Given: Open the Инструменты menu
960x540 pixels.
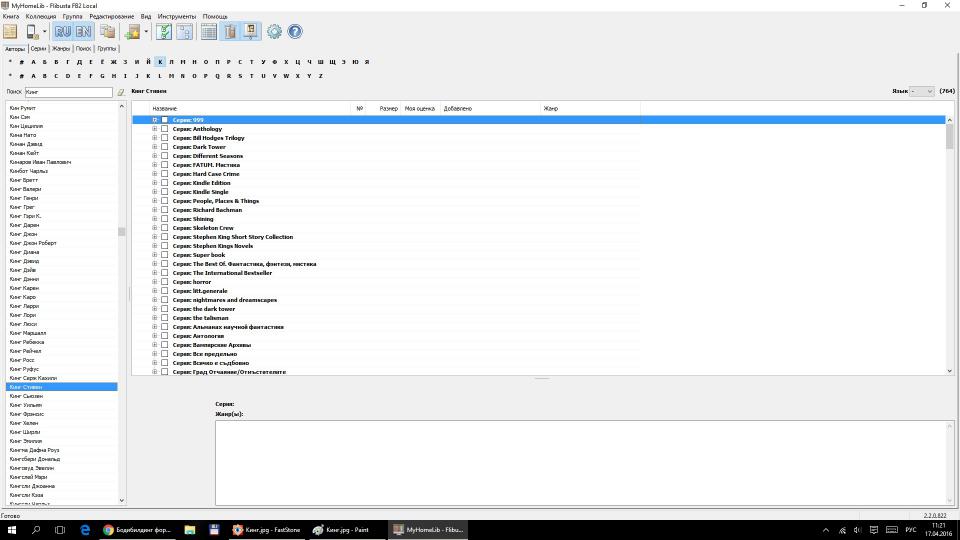Looking at the screenshot, I should tap(177, 17).
